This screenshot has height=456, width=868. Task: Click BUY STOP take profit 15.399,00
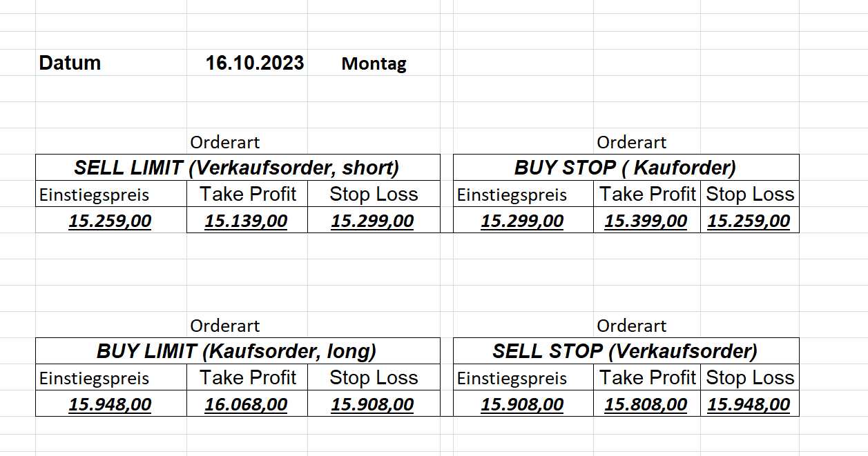click(646, 221)
